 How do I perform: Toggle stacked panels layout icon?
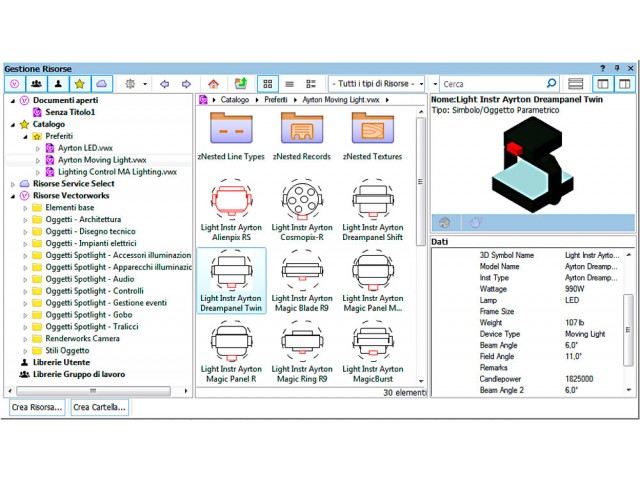(576, 84)
